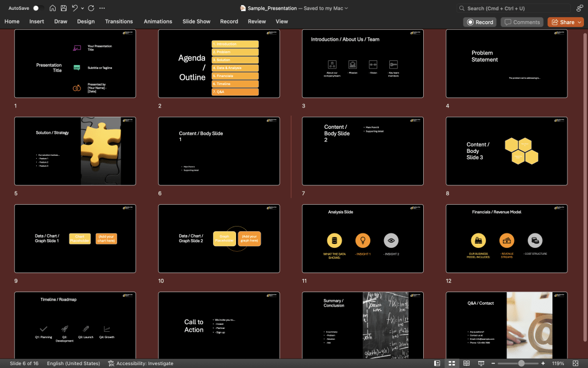The image size is (588, 368).
Task: Click the Redo arrow icon
Action: [x=91, y=9]
